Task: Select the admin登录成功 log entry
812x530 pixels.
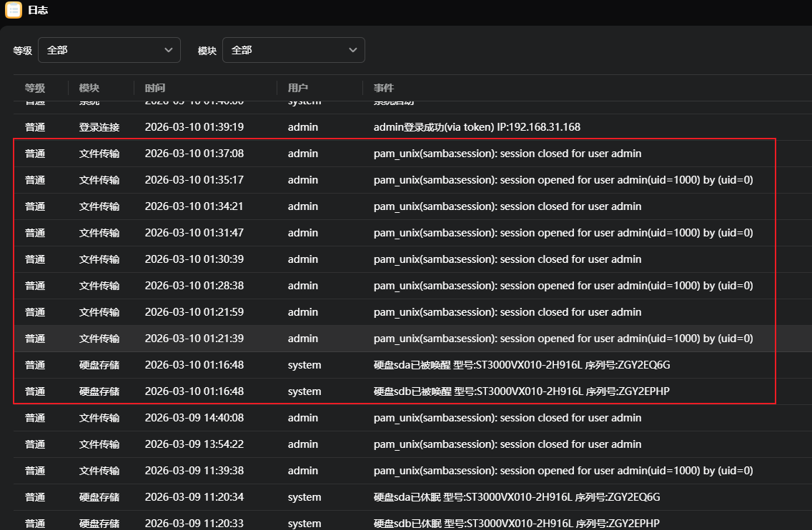Action: pyautogui.click(x=477, y=127)
